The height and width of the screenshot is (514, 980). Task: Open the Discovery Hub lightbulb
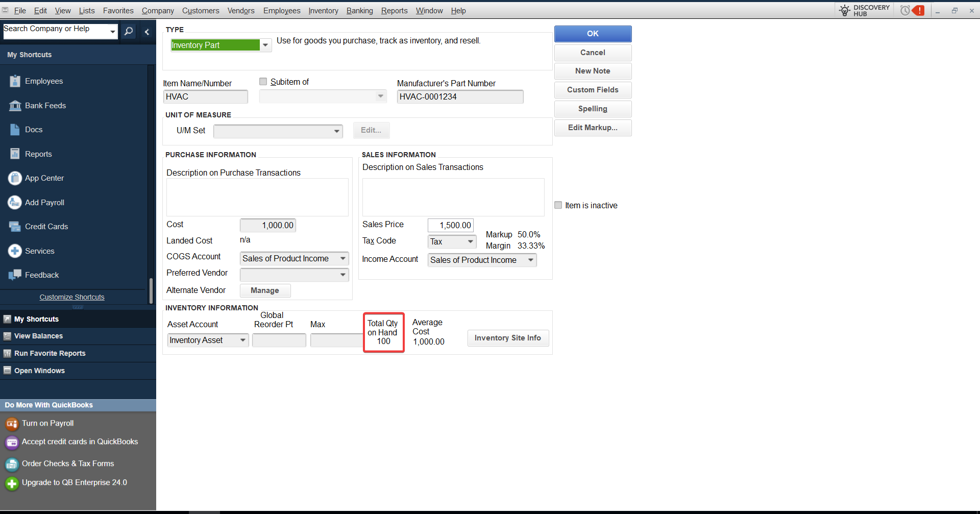pos(845,10)
